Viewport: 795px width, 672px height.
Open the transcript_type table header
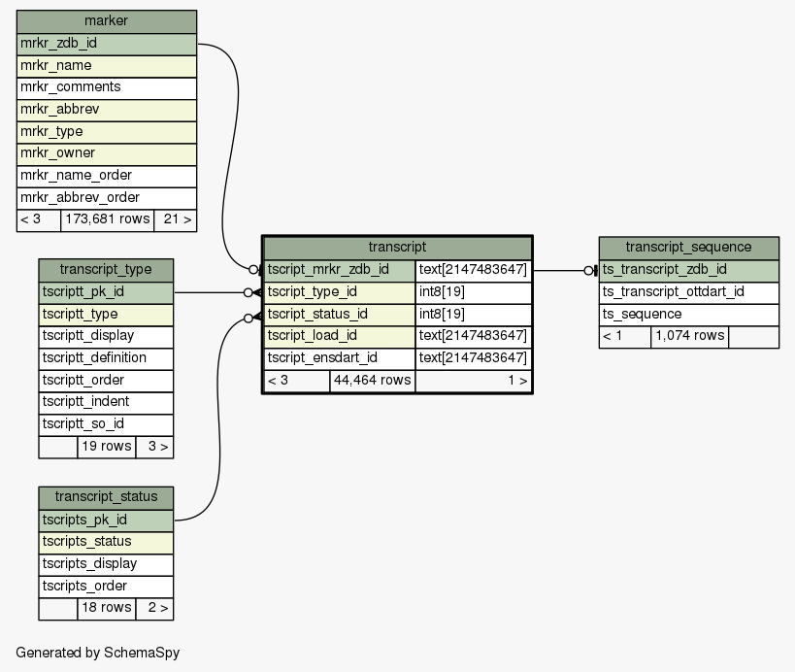click(x=106, y=269)
